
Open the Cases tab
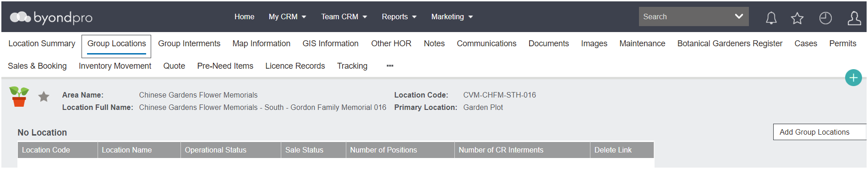coord(806,44)
